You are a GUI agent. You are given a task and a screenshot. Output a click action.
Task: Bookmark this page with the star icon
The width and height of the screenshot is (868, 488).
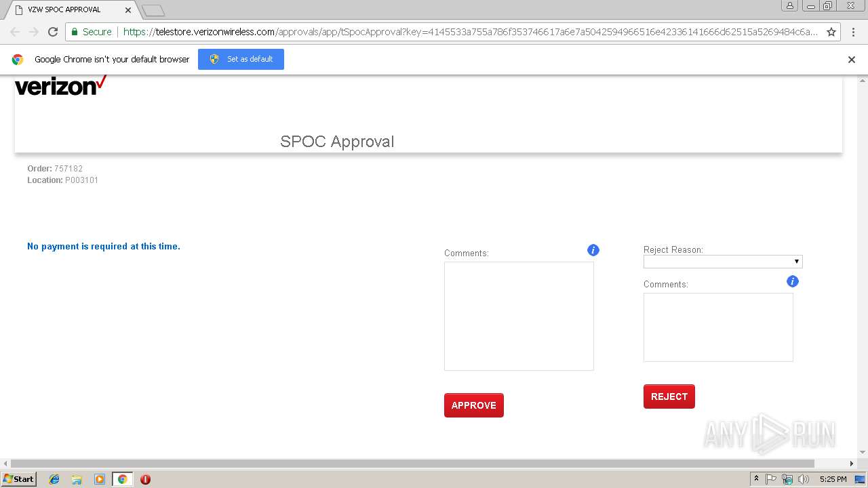(x=831, y=32)
